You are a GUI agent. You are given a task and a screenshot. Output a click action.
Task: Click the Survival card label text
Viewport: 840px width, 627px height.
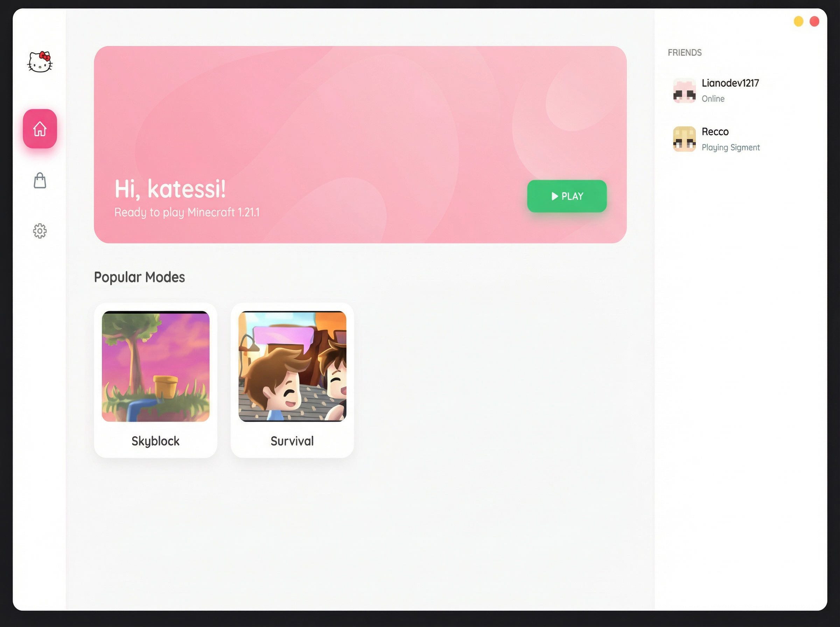tap(292, 441)
